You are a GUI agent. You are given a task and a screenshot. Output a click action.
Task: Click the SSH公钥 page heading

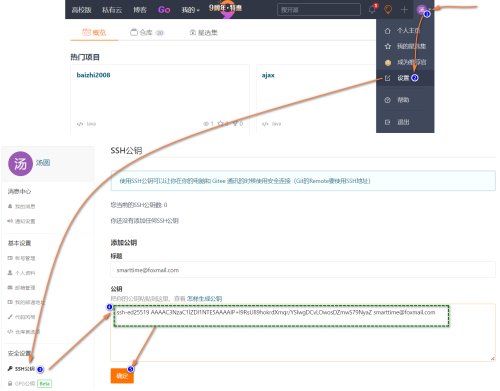pos(126,151)
